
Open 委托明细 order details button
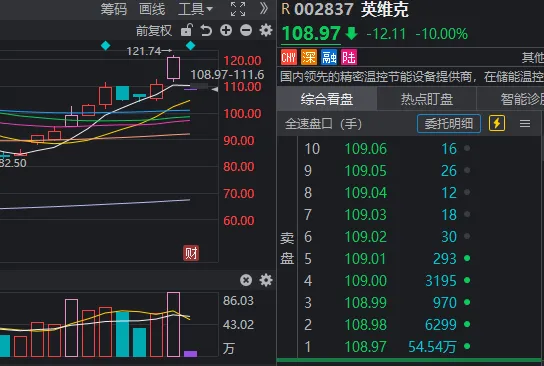[x=449, y=124]
